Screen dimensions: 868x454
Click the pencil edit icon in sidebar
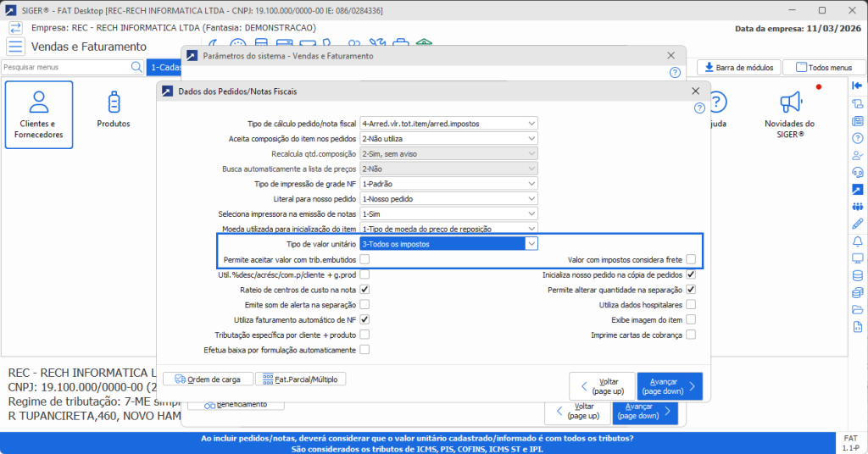click(857, 224)
